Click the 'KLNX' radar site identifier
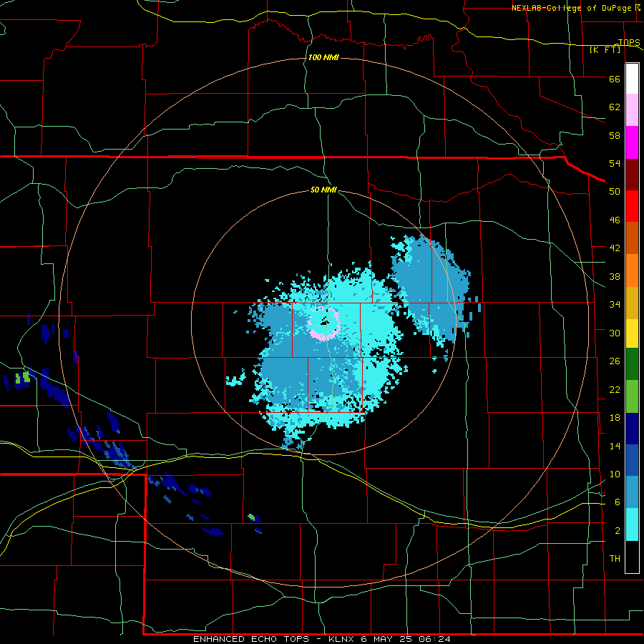644x644 pixels. 343,639
